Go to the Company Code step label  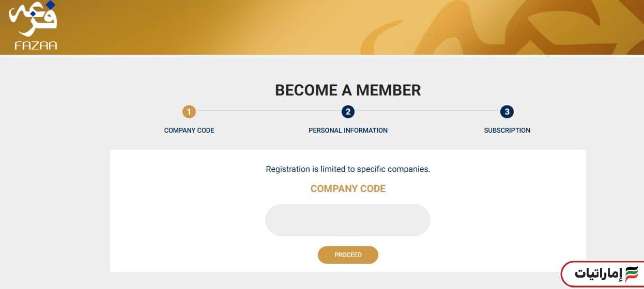point(189,131)
